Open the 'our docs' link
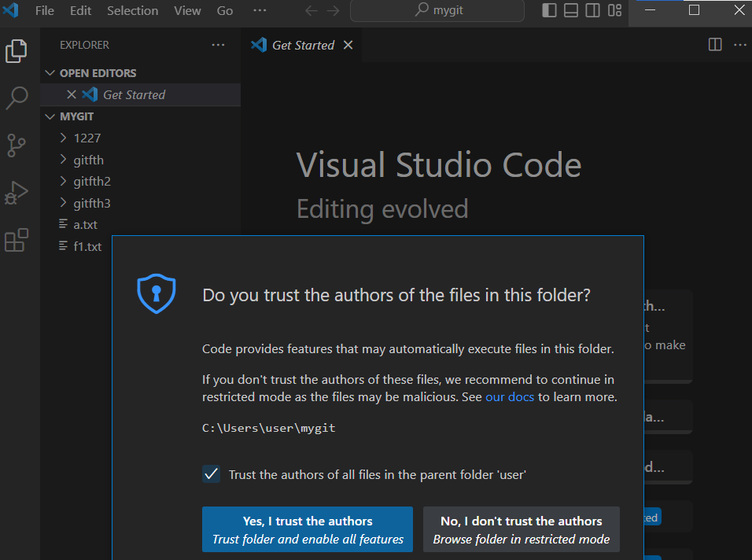Image resolution: width=752 pixels, height=560 pixels. click(x=510, y=397)
